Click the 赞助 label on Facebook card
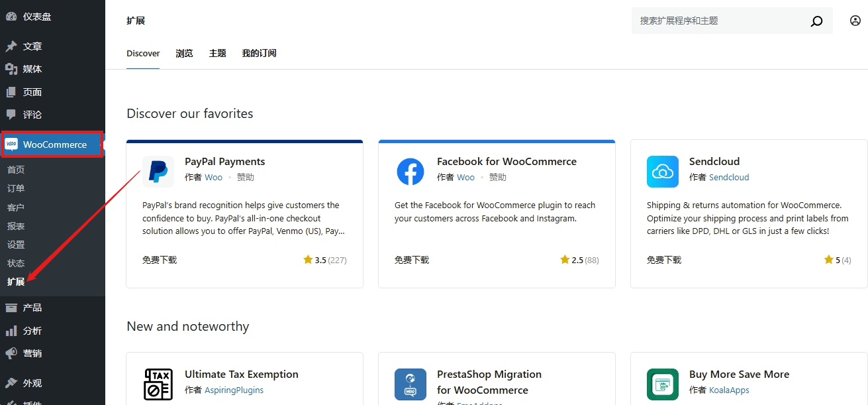 pyautogui.click(x=498, y=177)
